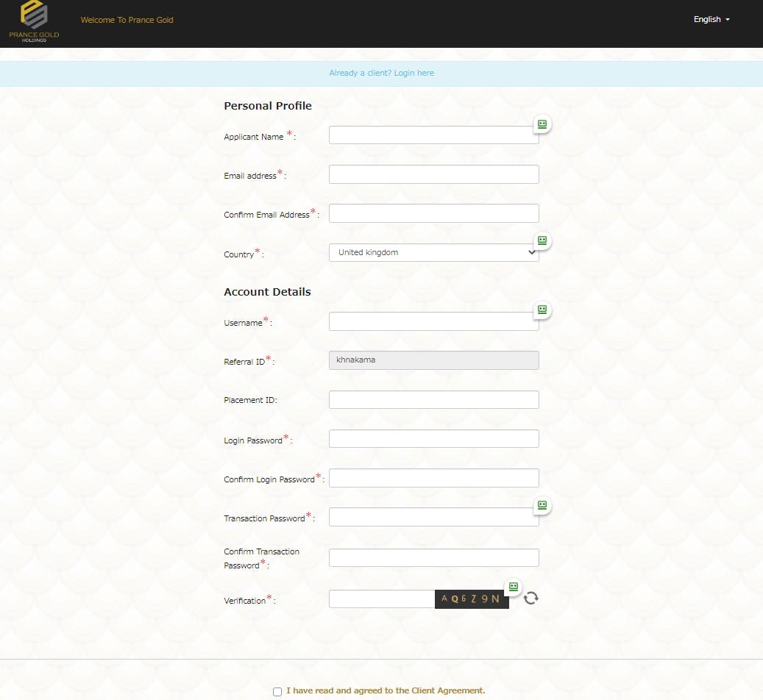
Task: Open the Country dropdown showing United kingdom
Action: [433, 252]
